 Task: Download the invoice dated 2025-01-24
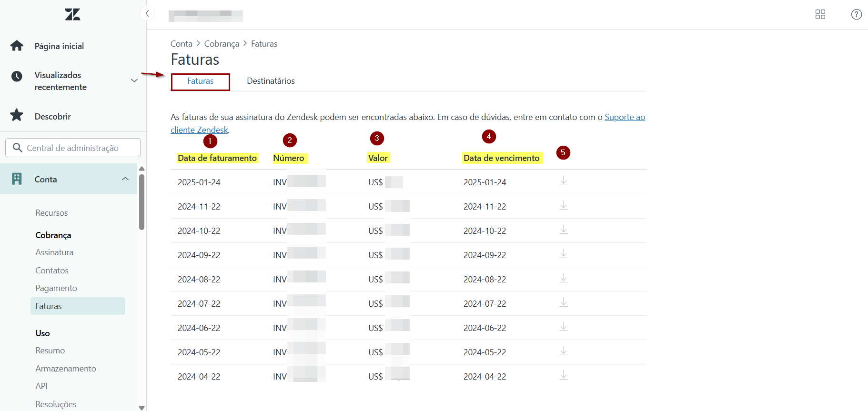click(563, 181)
